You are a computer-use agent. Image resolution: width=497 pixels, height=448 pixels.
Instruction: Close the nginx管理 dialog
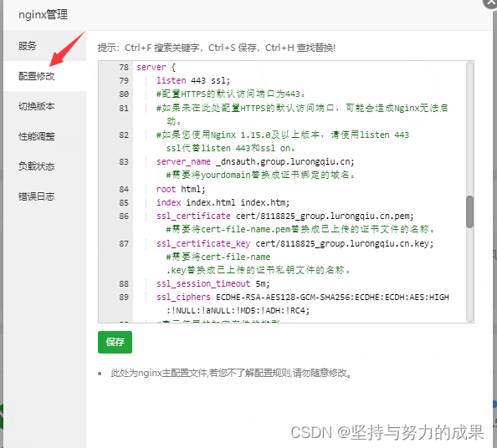[x=490, y=3]
